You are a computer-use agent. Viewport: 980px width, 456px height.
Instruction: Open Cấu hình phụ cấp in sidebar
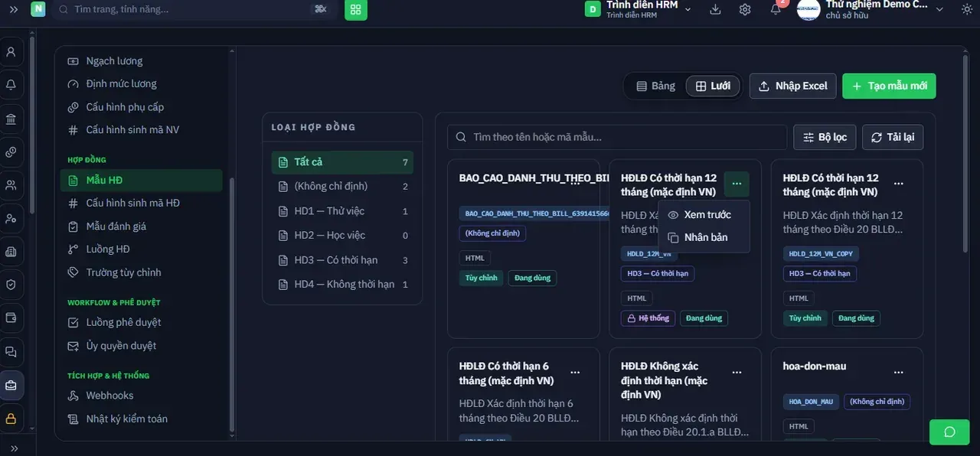(142, 107)
